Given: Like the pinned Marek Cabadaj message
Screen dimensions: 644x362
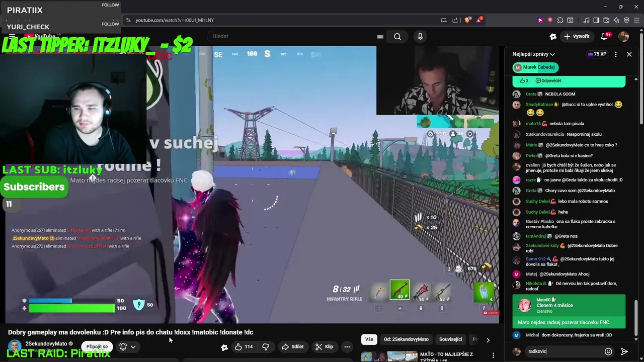Looking at the screenshot, I should 524,80.
